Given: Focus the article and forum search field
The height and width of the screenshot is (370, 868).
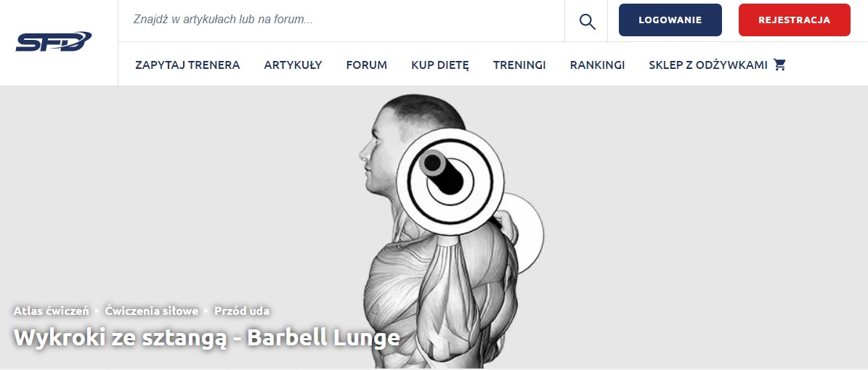Looking at the screenshot, I should (341, 20).
